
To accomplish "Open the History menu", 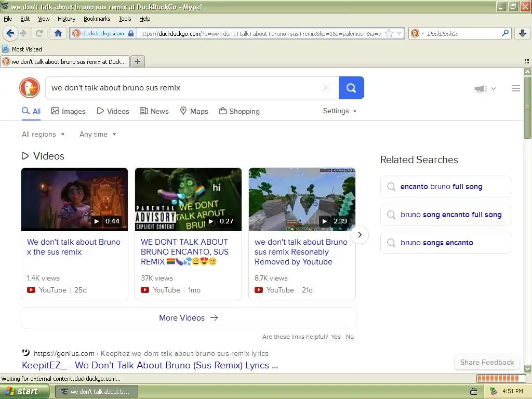I will (x=66, y=19).
